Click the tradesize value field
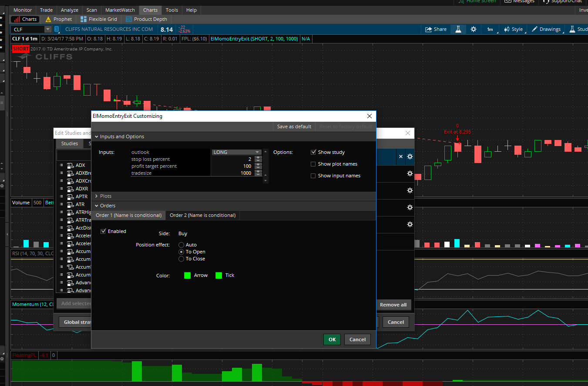The width and height of the screenshot is (588, 386). [x=233, y=173]
